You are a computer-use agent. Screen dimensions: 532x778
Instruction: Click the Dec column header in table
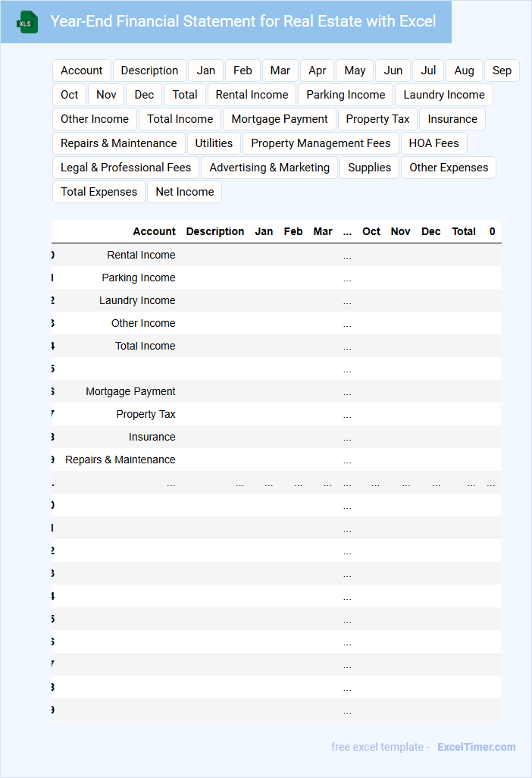pyautogui.click(x=431, y=232)
